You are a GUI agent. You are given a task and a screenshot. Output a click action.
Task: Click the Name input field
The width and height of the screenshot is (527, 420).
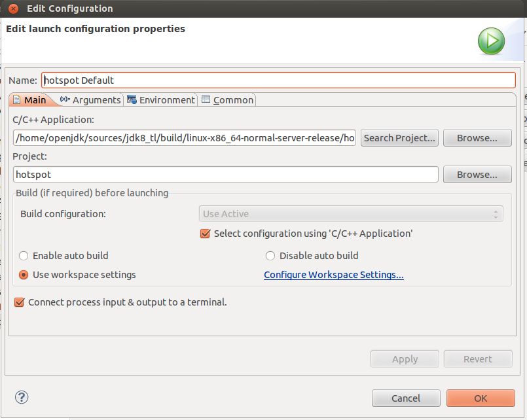pyautogui.click(x=278, y=80)
